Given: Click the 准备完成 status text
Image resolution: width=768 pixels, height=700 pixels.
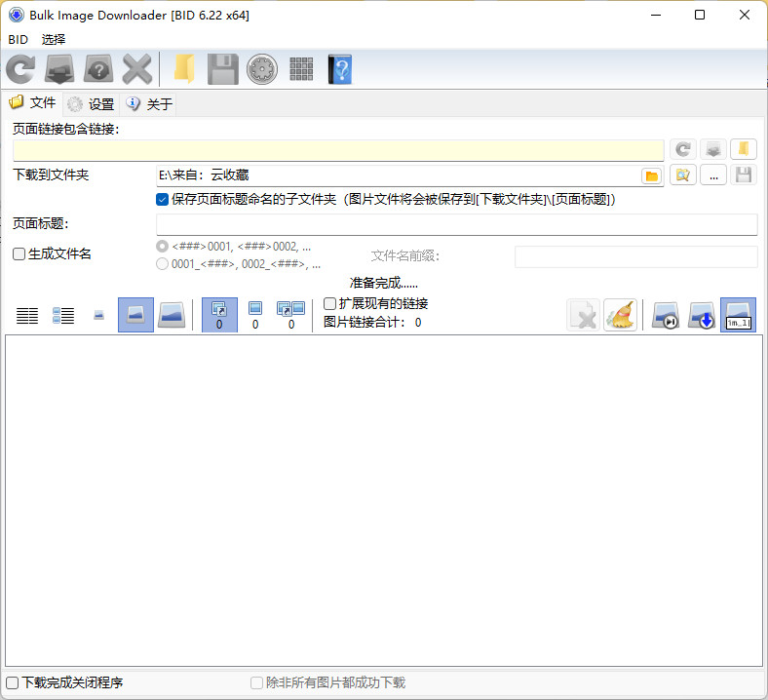Looking at the screenshot, I should (384, 283).
